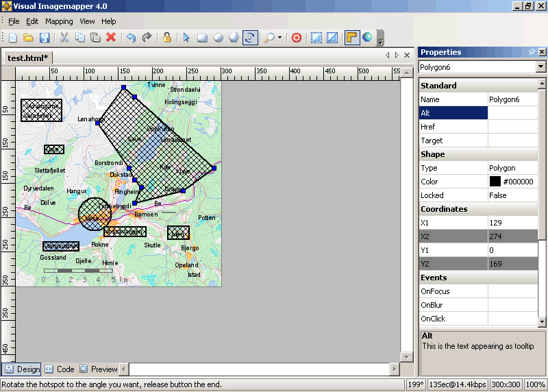Screen dimensions: 548x392
Task: Toggle the rulers icon
Action: point(352,38)
